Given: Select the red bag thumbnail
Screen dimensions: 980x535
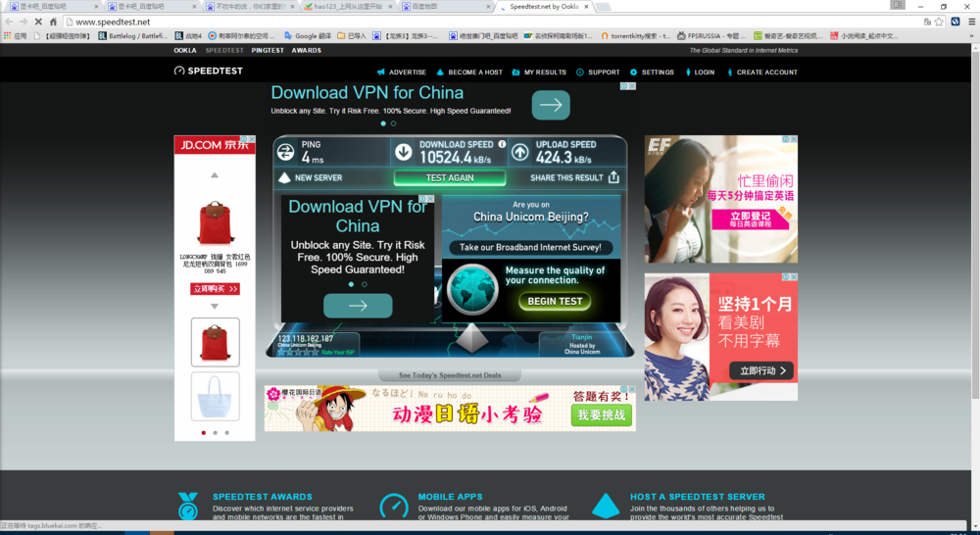Looking at the screenshot, I should pyautogui.click(x=215, y=342).
